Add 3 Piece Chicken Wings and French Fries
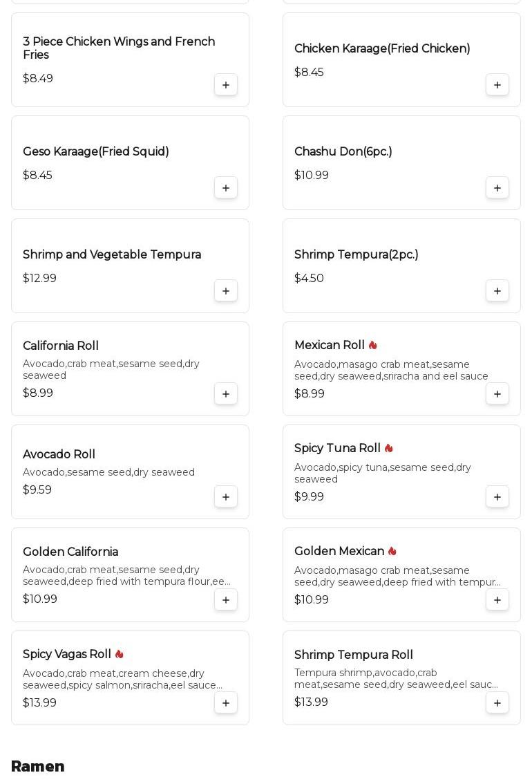 pyautogui.click(x=226, y=85)
